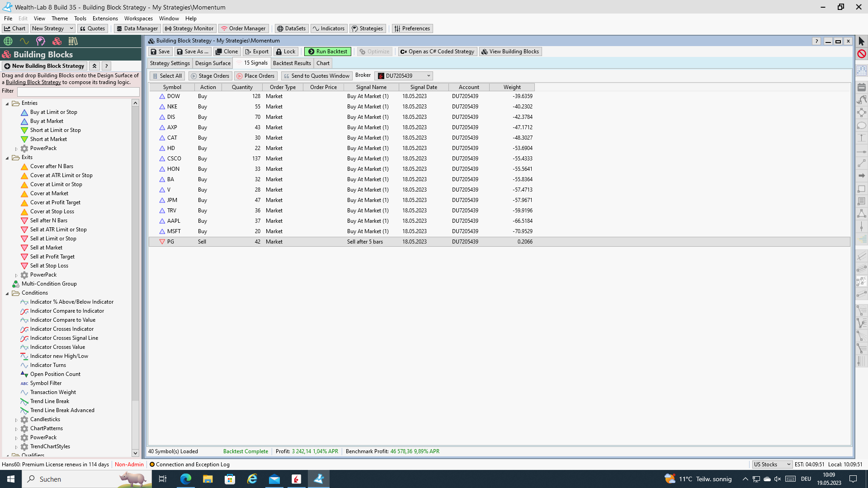Open the Tools menu
Viewport: 868px width, 488px height.
click(80, 19)
